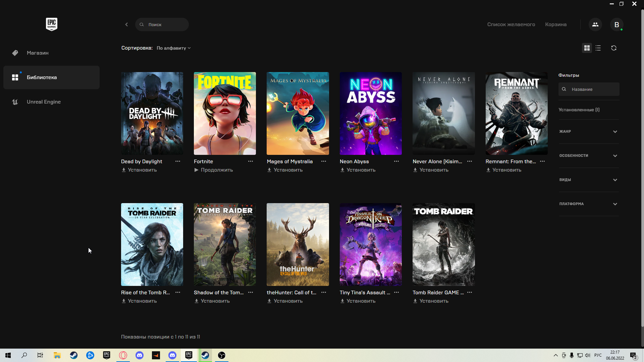This screenshot has width=644, height=362.
Task: Open options menu for Dead by Daylight
Action: 178,161
